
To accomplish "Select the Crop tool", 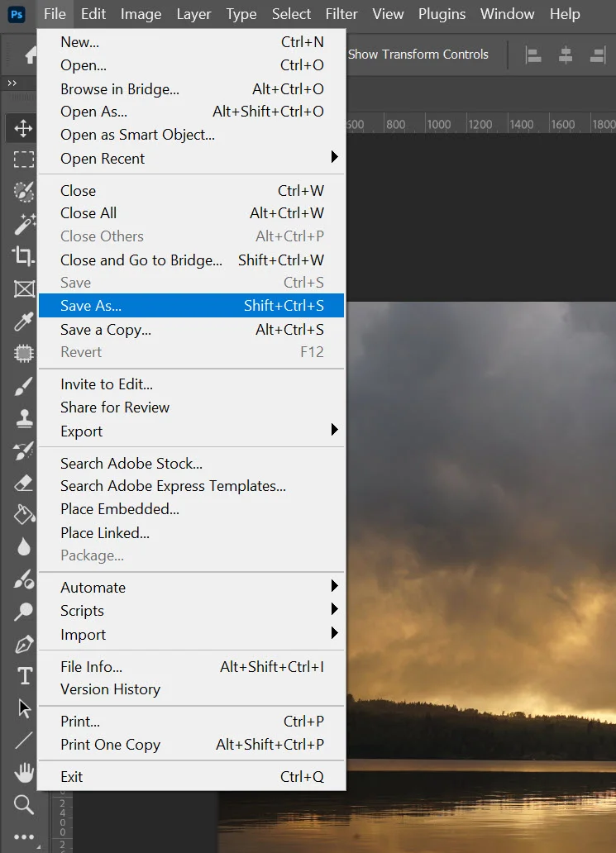I will click(23, 255).
